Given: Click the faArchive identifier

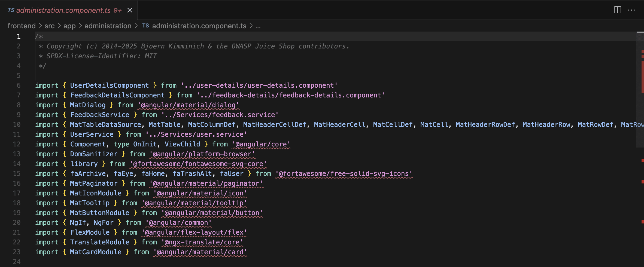Looking at the screenshot, I should coord(88,174).
